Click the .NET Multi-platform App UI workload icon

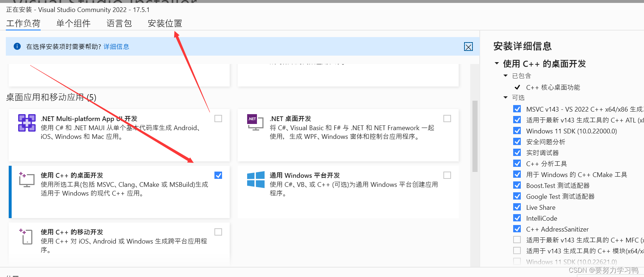[27, 123]
